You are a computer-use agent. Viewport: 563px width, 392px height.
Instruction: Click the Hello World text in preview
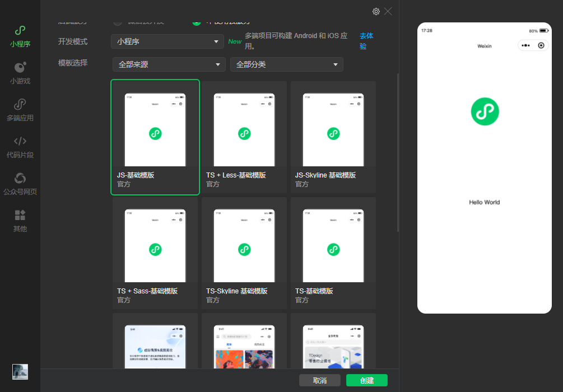click(x=485, y=202)
